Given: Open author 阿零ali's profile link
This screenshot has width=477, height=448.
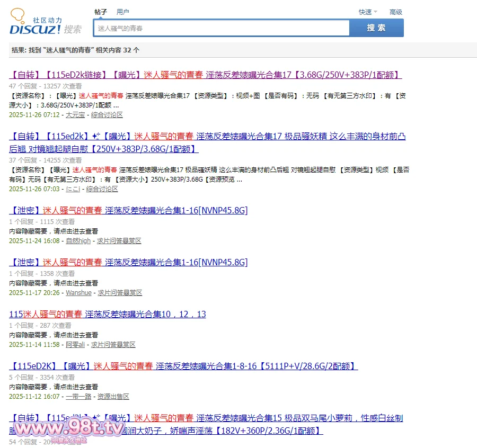Looking at the screenshot, I should pos(75,345).
